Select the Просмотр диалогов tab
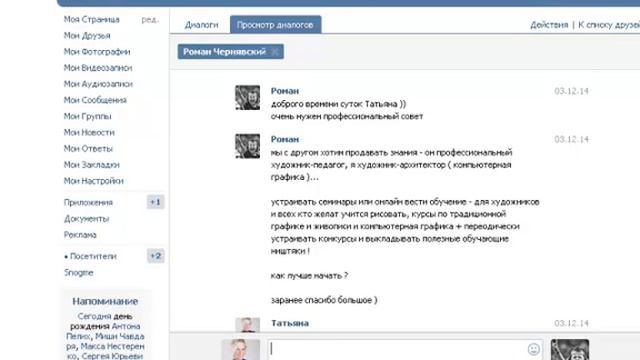Viewport: 640px width, 360px height. coord(276,24)
